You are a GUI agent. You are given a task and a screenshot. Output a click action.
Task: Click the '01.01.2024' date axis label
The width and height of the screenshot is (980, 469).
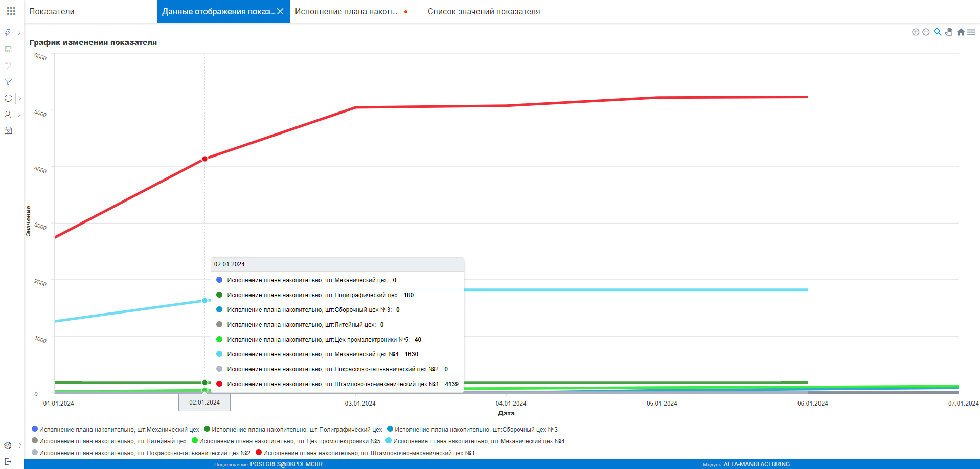click(59, 404)
